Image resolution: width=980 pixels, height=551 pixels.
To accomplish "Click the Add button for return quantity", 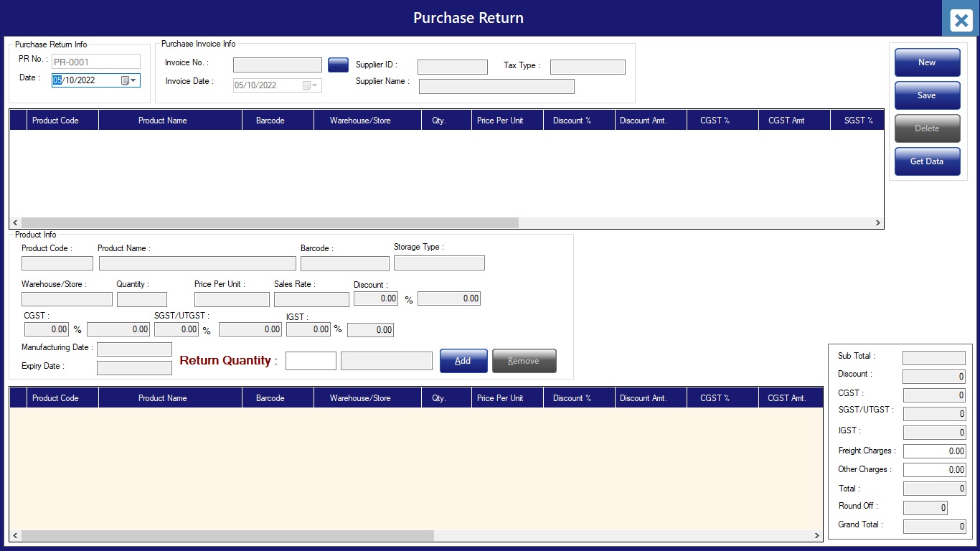I will coord(463,361).
